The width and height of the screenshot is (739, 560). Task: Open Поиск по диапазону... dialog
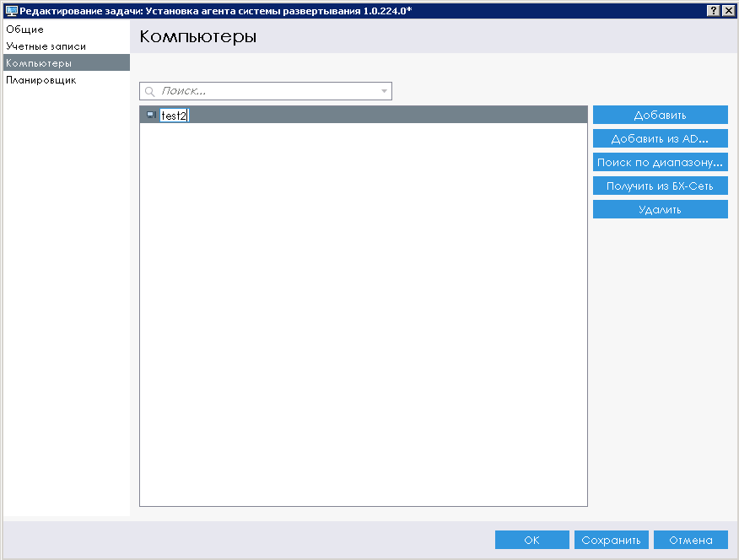(x=660, y=162)
